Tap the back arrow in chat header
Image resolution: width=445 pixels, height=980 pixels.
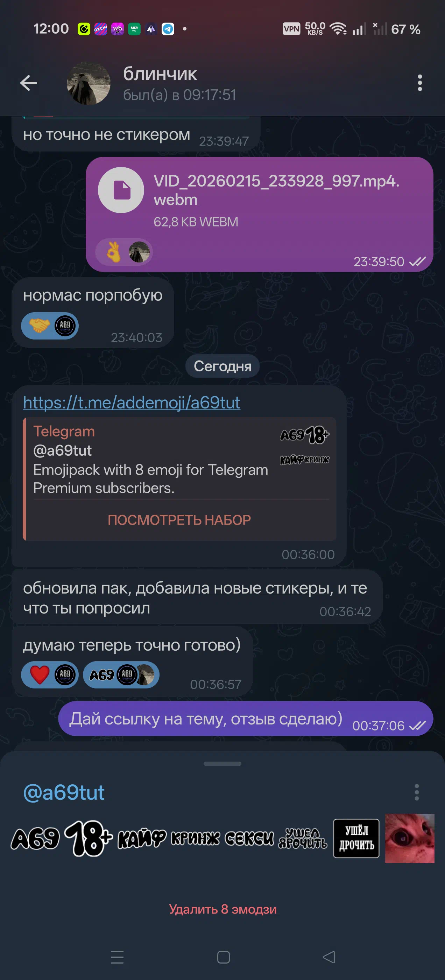(x=29, y=83)
